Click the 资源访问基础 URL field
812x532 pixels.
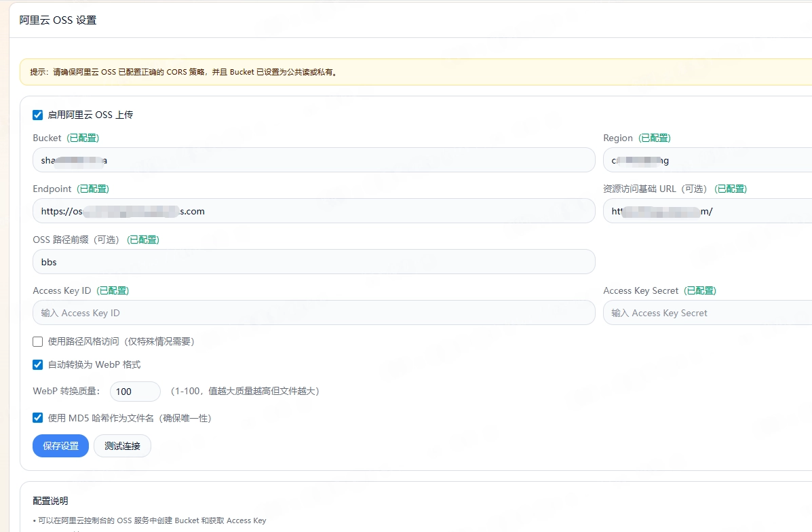(708, 211)
